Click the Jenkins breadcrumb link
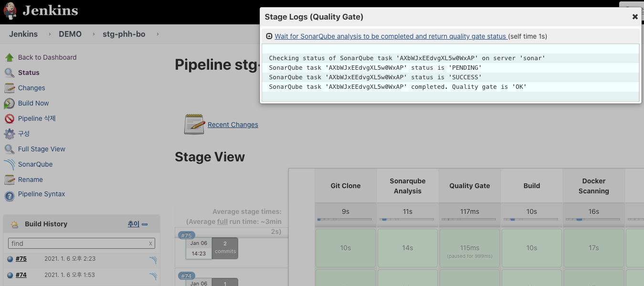This screenshot has width=644, height=286. click(23, 34)
